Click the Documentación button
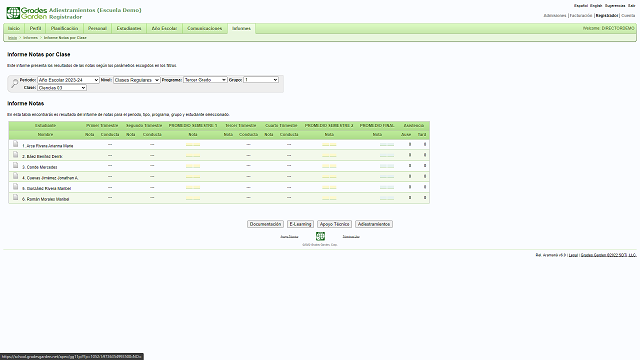This screenshot has height=360, width=640. coord(265,224)
